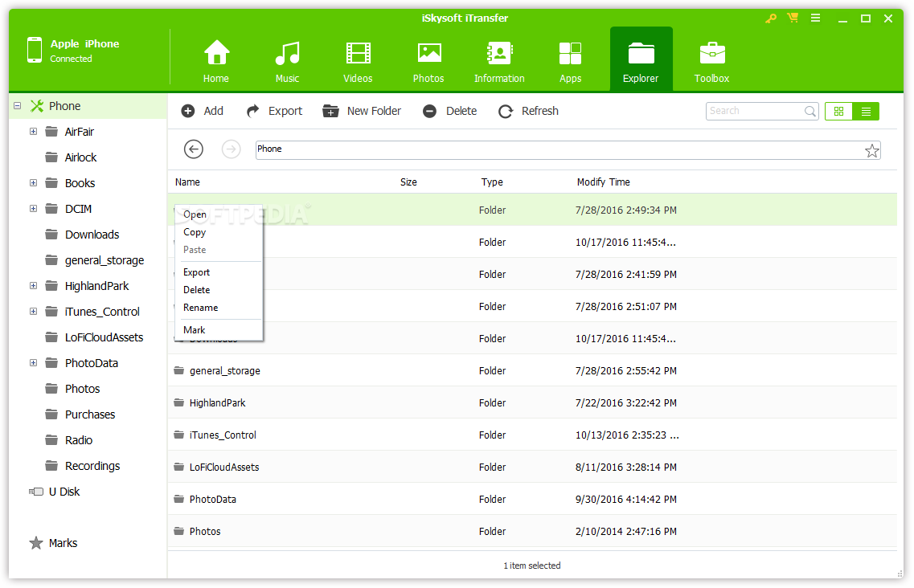Select Photos in the sidebar tree

coord(82,389)
